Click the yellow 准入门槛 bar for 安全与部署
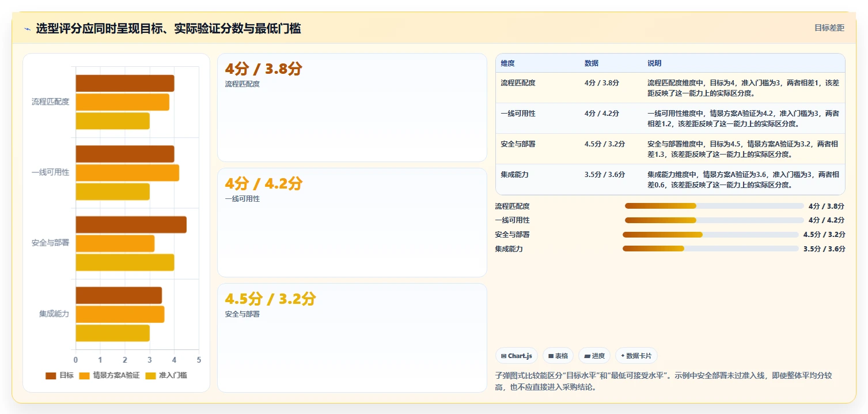The height and width of the screenshot is (414, 868). click(125, 262)
